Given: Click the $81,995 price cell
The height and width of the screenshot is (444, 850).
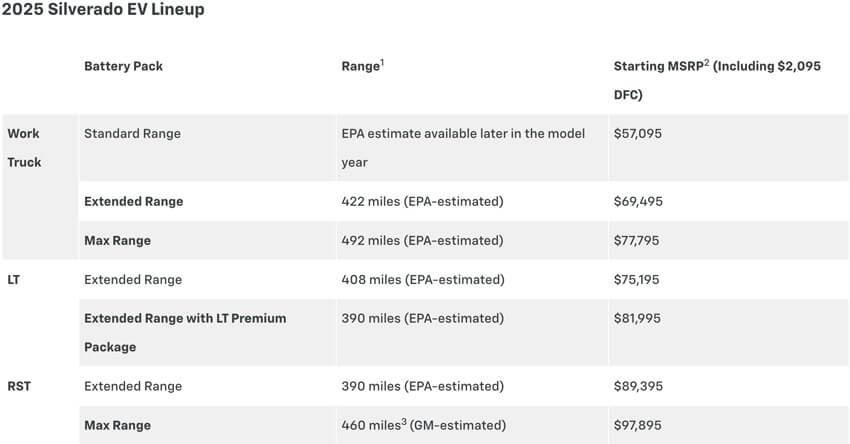Looking at the screenshot, I should pos(637,318).
